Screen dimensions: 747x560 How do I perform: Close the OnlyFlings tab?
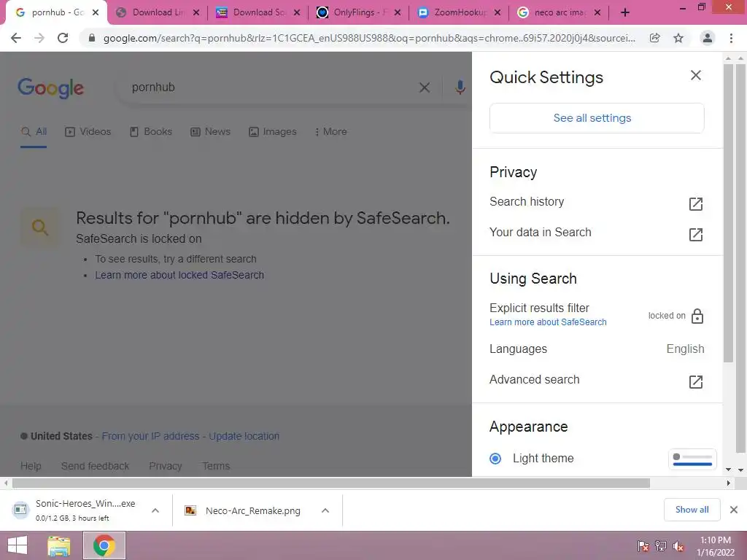click(x=398, y=13)
